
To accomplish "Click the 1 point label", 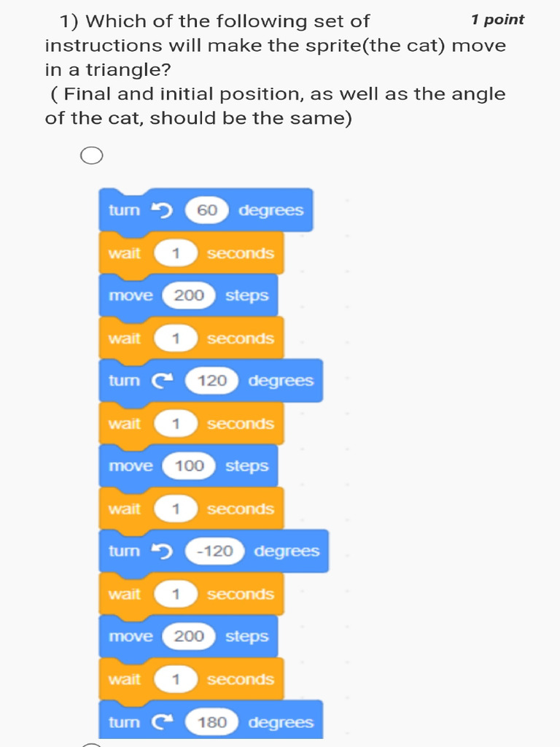I will pyautogui.click(x=497, y=20).
